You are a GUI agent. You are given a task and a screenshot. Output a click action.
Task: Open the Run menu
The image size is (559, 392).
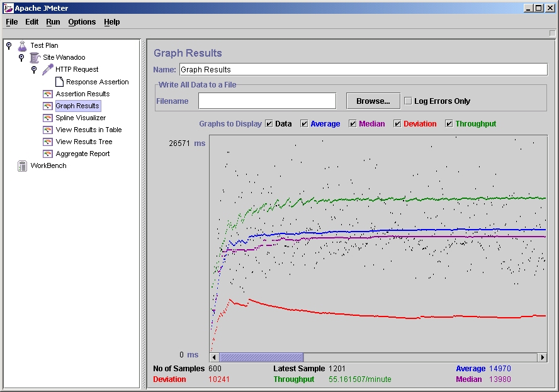tap(53, 22)
